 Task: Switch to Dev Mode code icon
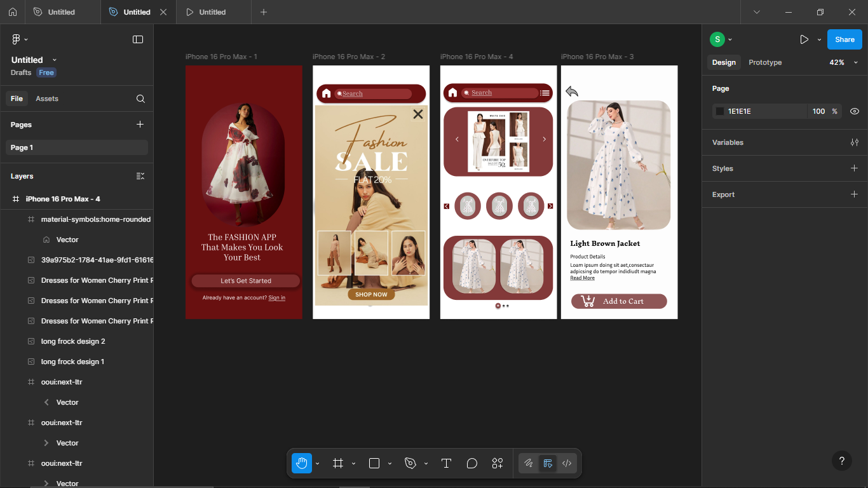click(567, 463)
